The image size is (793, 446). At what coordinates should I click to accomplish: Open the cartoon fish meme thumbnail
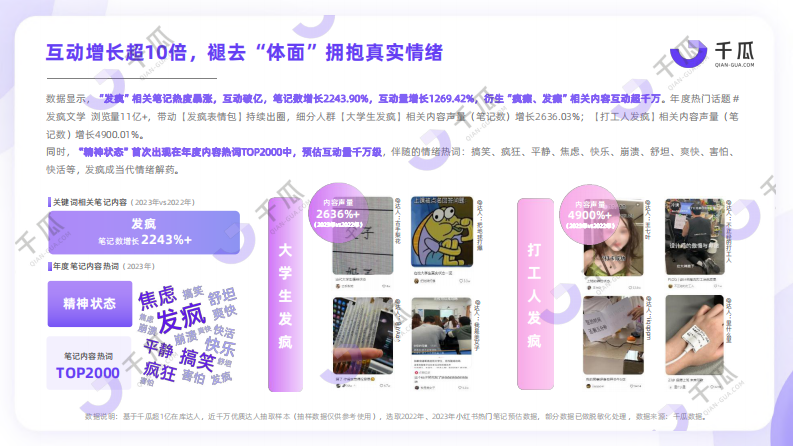point(442,232)
